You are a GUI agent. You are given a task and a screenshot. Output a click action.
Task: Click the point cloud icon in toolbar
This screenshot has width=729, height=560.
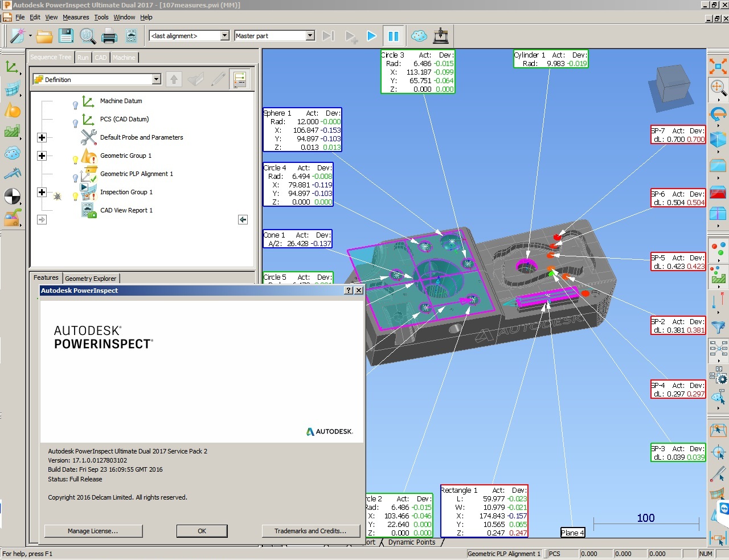click(419, 36)
